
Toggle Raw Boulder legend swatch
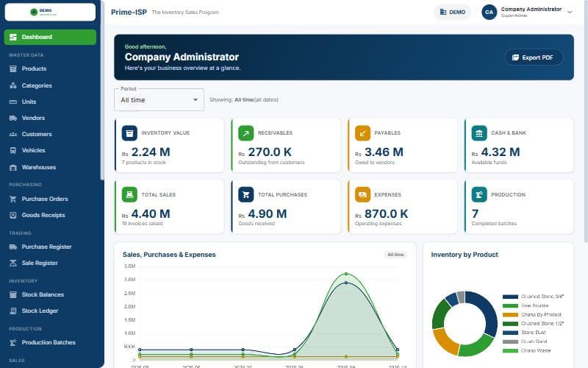[510, 305]
